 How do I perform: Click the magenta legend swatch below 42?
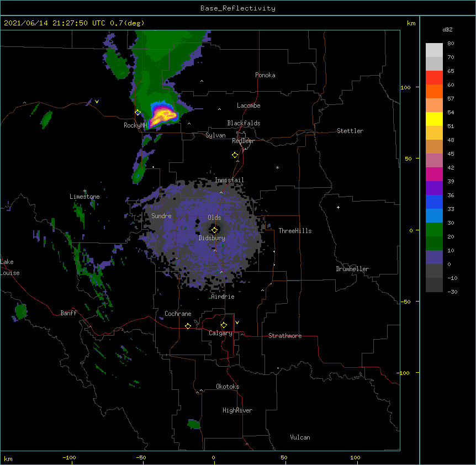coord(434,174)
